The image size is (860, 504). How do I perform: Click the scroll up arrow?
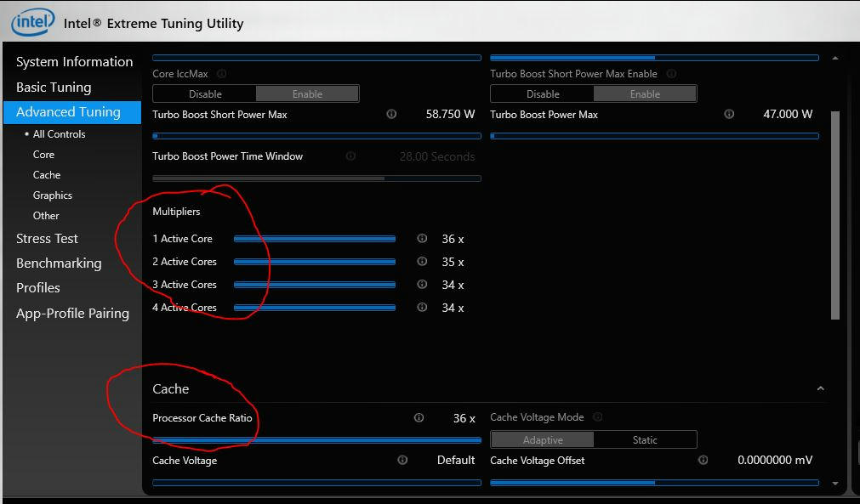834,58
